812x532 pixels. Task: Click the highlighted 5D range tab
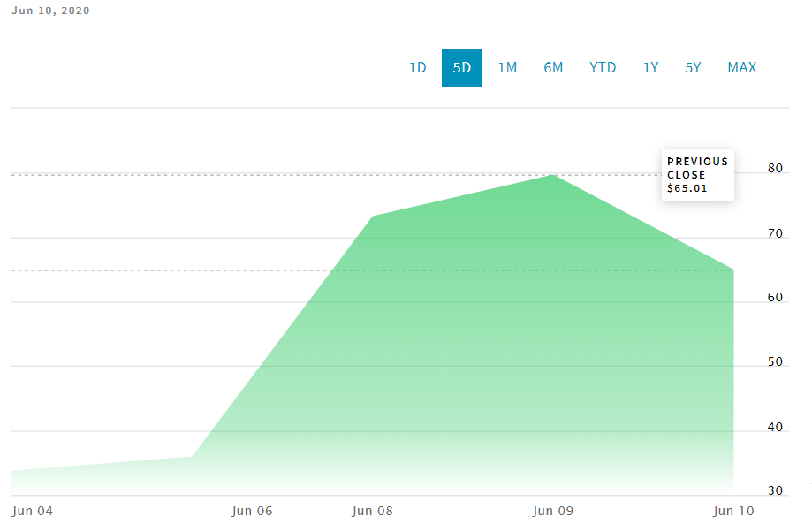[x=462, y=68]
